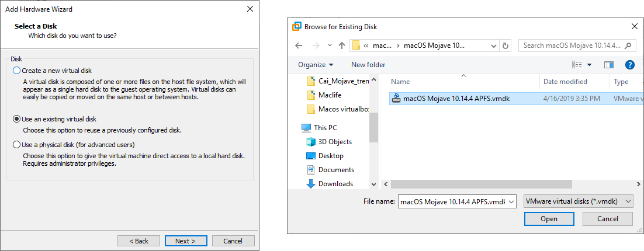Open the Organize menu

tap(316, 65)
